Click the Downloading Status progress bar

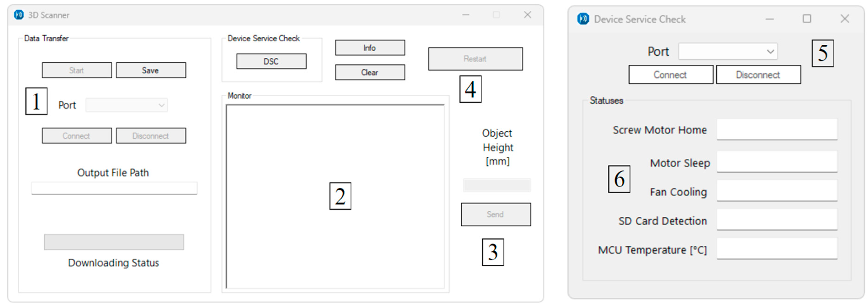pos(114,242)
